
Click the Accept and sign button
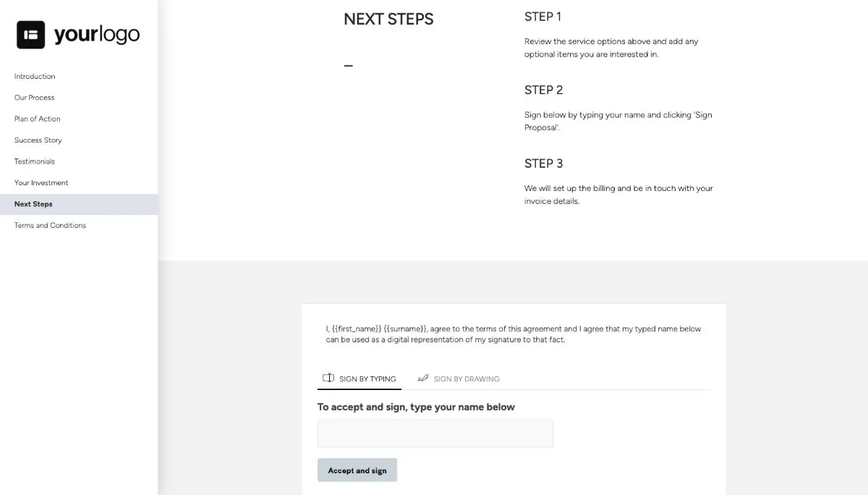tap(357, 470)
